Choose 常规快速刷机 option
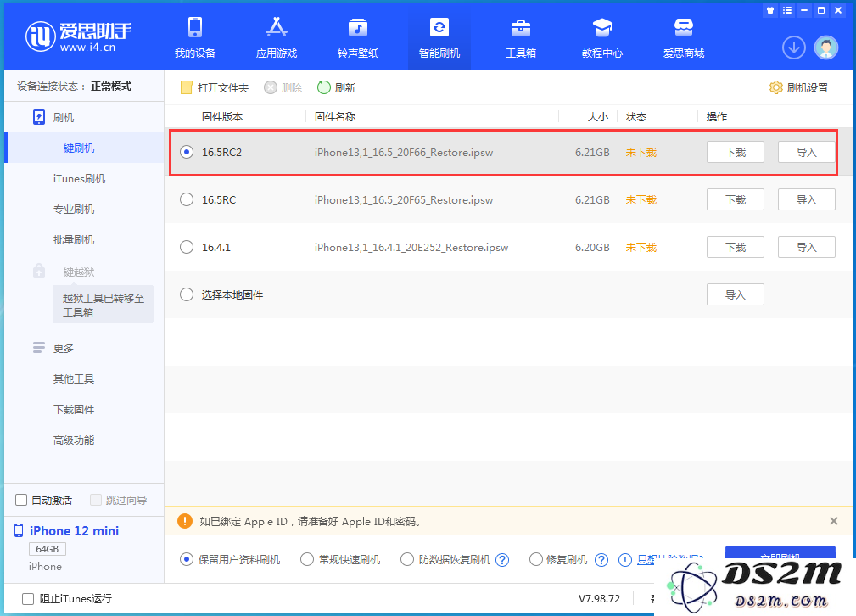 pos(307,559)
